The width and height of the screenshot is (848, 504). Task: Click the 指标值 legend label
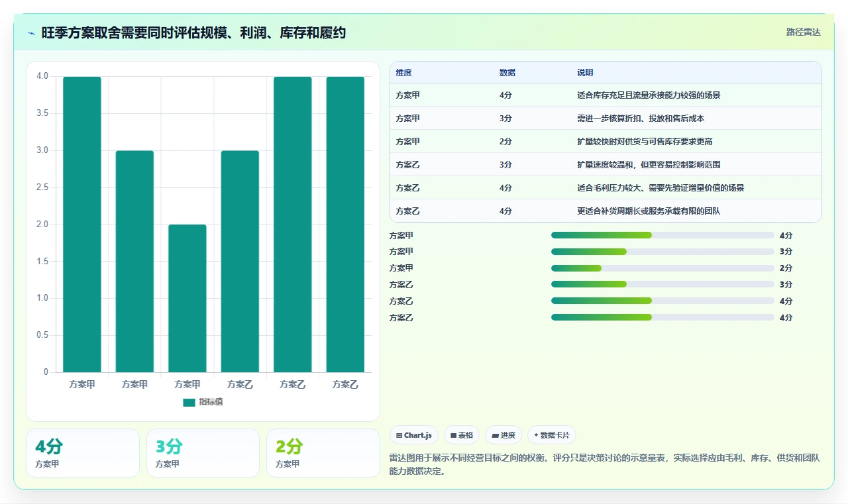click(211, 402)
